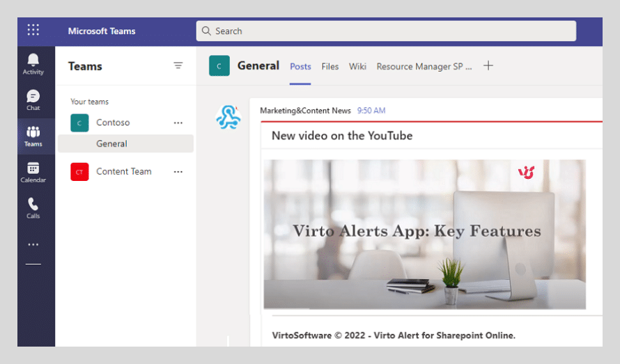
Task: Click the 9:50 AM message timestamp
Action: coord(371,111)
